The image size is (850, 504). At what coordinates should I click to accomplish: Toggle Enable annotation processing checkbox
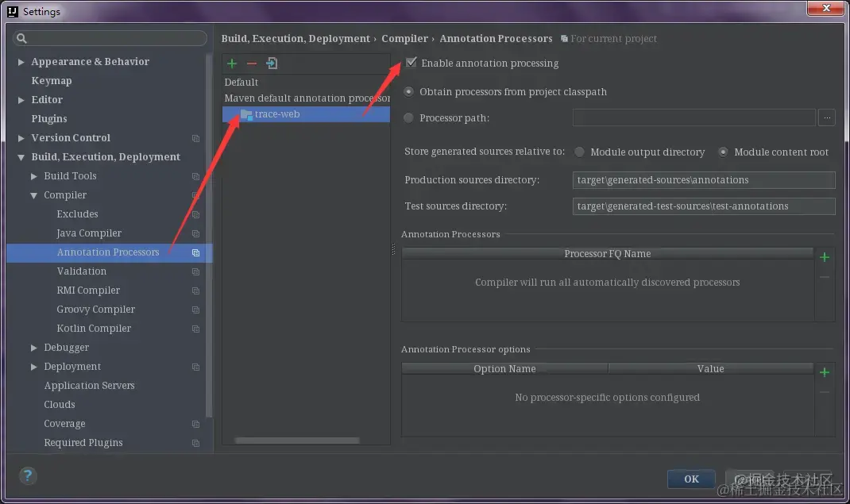[x=411, y=62]
